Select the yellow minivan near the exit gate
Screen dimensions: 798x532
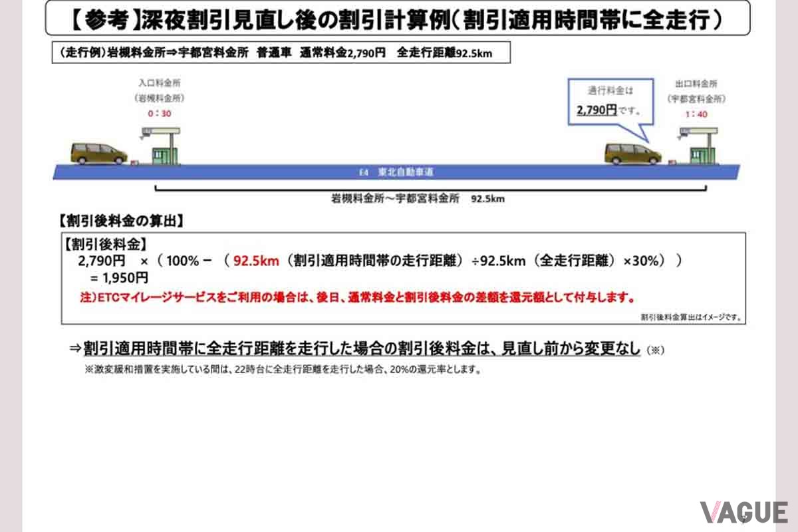coord(632,153)
